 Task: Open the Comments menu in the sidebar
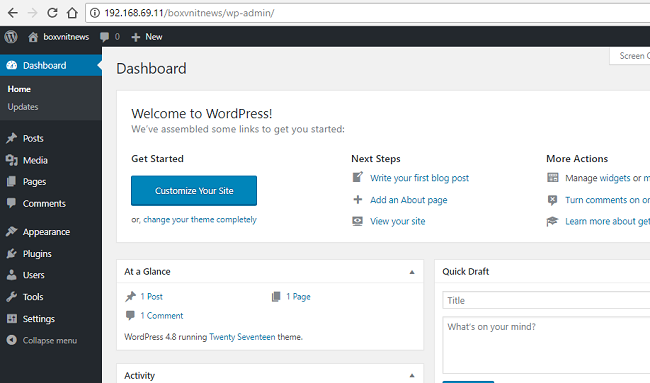(x=44, y=204)
